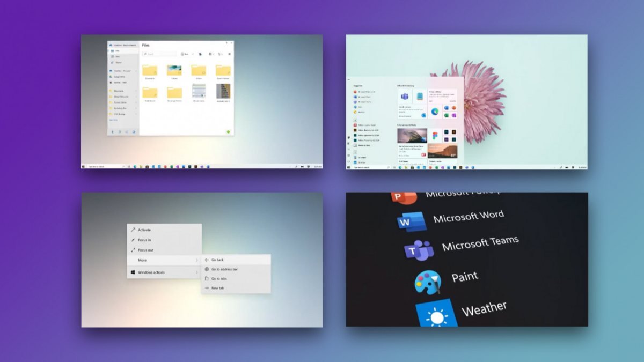Click the Start button on the taskbar
The image size is (644, 362).
[x=83, y=166]
